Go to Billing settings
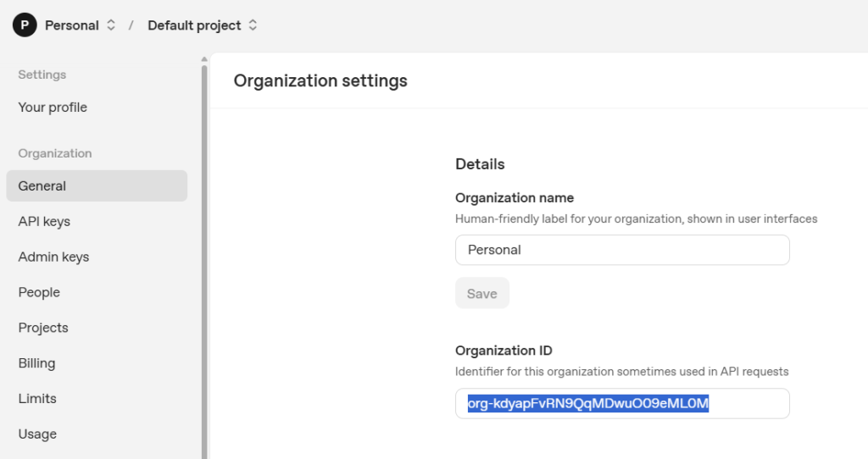This screenshot has width=868, height=459. pyautogui.click(x=36, y=363)
